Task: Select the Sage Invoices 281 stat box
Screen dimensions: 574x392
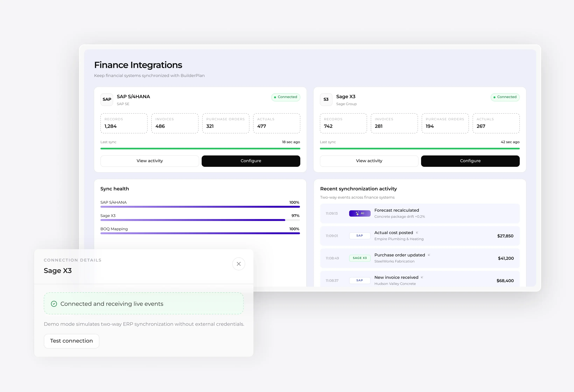Action: (x=394, y=123)
